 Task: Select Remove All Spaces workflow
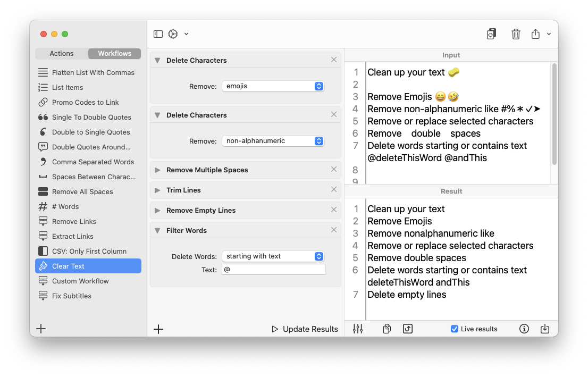point(88,192)
